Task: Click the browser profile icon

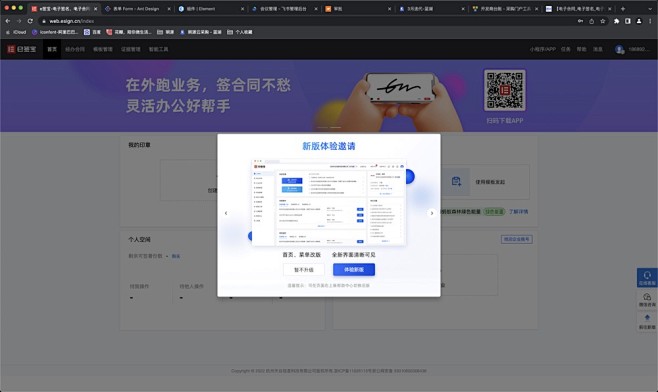Action: coord(639,21)
